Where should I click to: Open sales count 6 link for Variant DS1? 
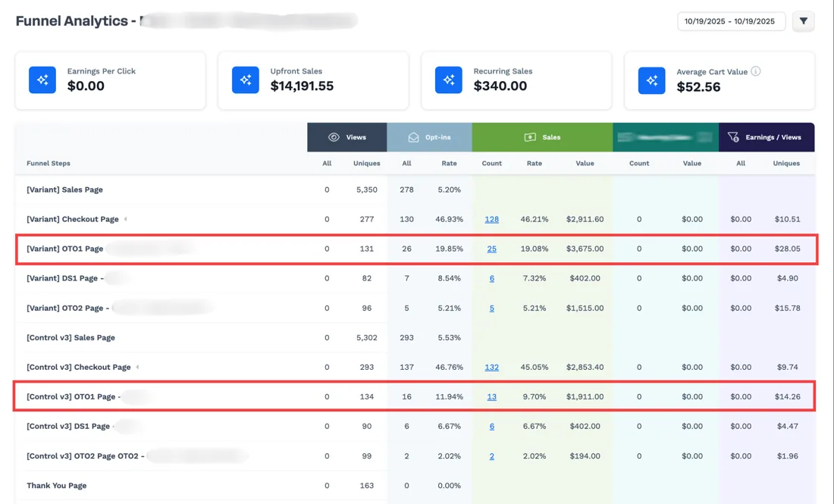[x=491, y=278]
